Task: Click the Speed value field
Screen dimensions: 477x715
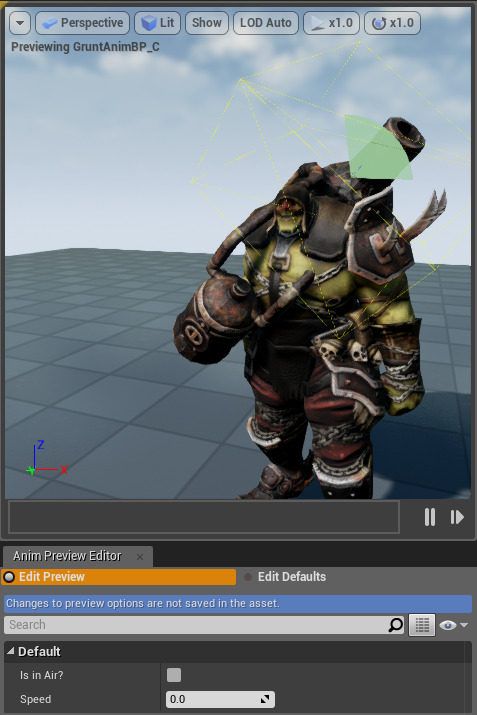Action: [x=220, y=699]
